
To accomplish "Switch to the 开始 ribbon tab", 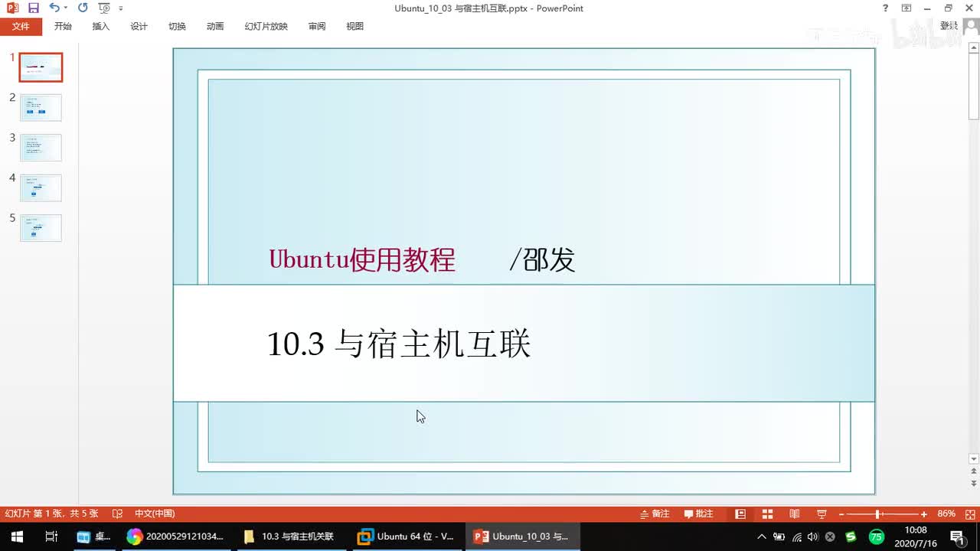I will coord(63,26).
